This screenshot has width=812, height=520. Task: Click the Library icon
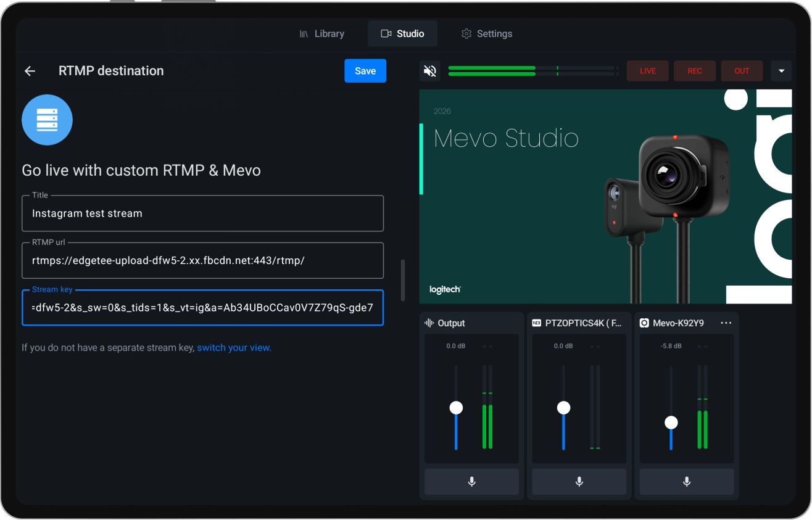pos(304,33)
